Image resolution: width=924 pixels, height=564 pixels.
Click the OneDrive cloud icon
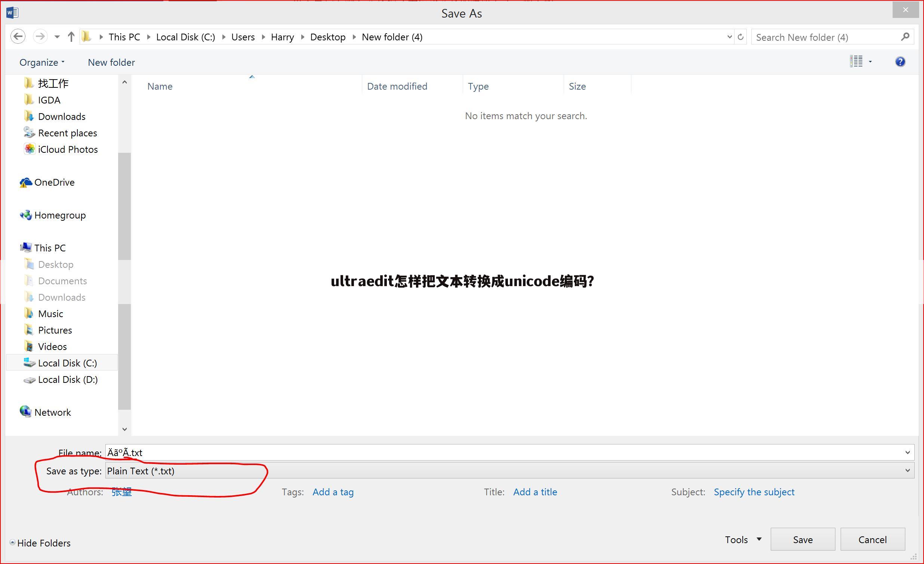(x=25, y=183)
